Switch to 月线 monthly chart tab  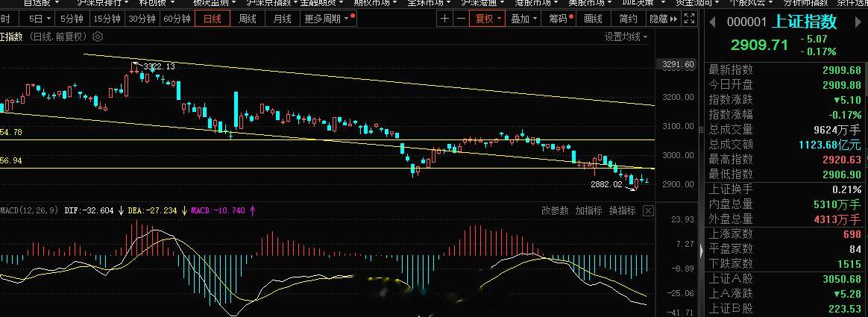283,19
